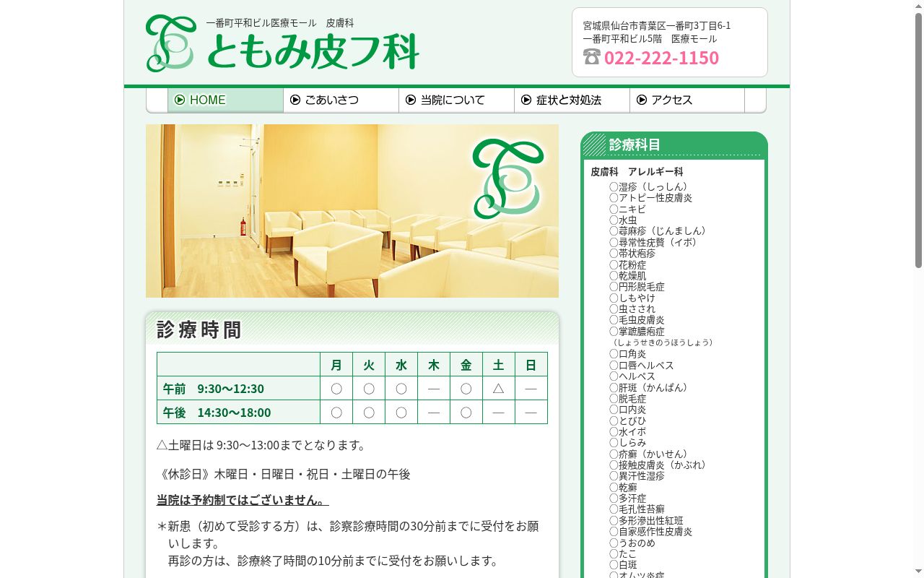Click 口唇ヘルペス in the sidebar list
The image size is (924, 578).
641,365
